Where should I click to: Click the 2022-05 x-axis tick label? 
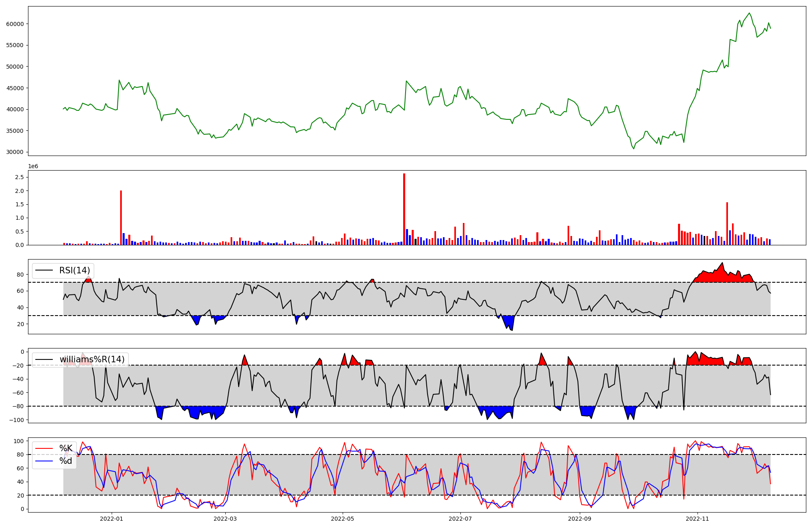point(343,519)
